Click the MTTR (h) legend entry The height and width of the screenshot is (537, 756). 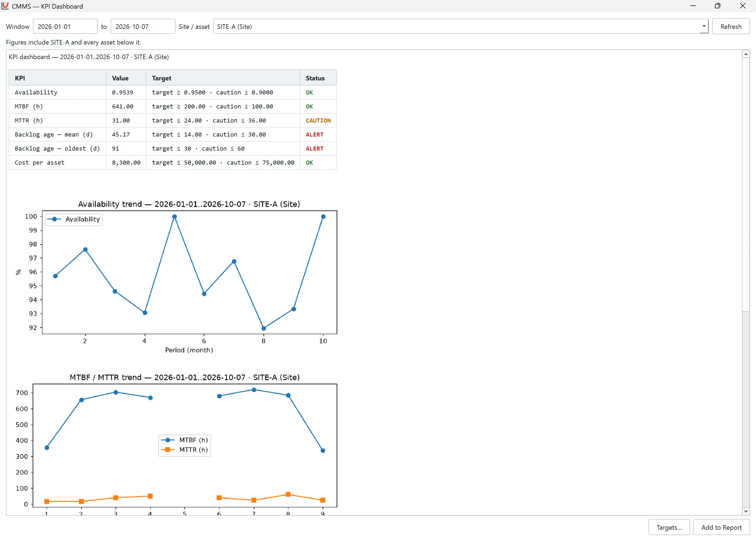184,450
